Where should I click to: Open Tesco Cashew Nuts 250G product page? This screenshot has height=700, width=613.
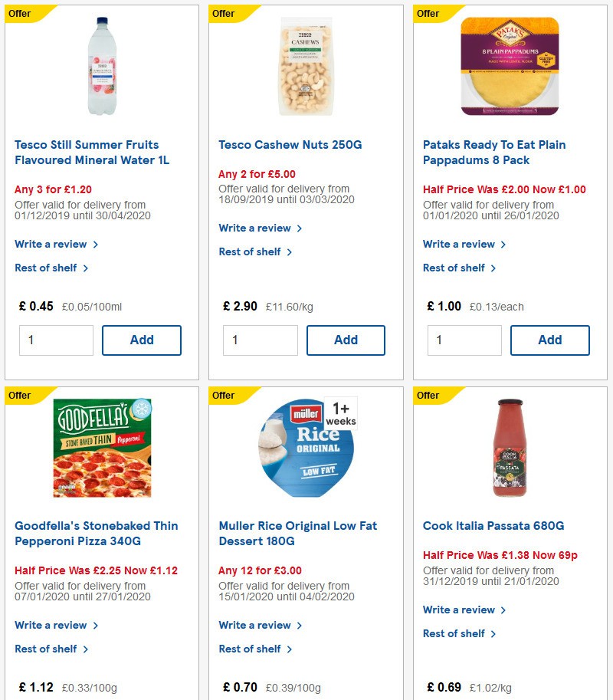coord(290,144)
